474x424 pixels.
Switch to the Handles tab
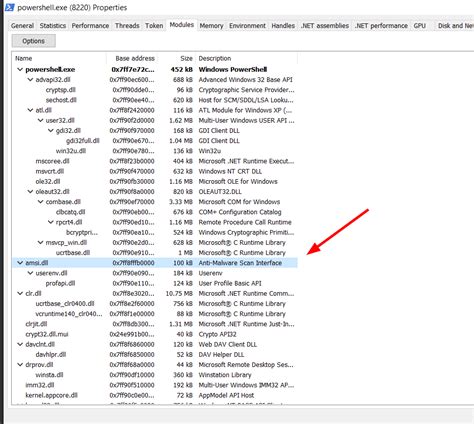coord(283,26)
